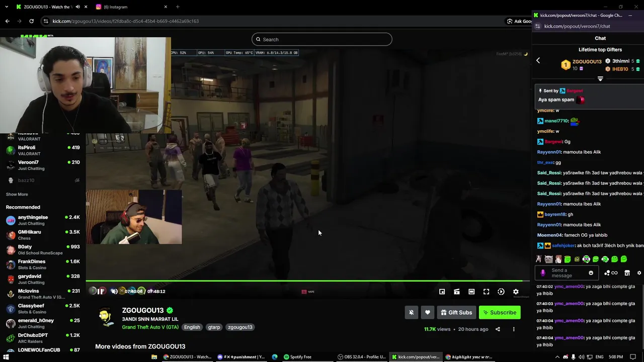This screenshot has width=644, height=362.
Task: Open itsPiroli channel in sidebar
Action: tap(43, 150)
